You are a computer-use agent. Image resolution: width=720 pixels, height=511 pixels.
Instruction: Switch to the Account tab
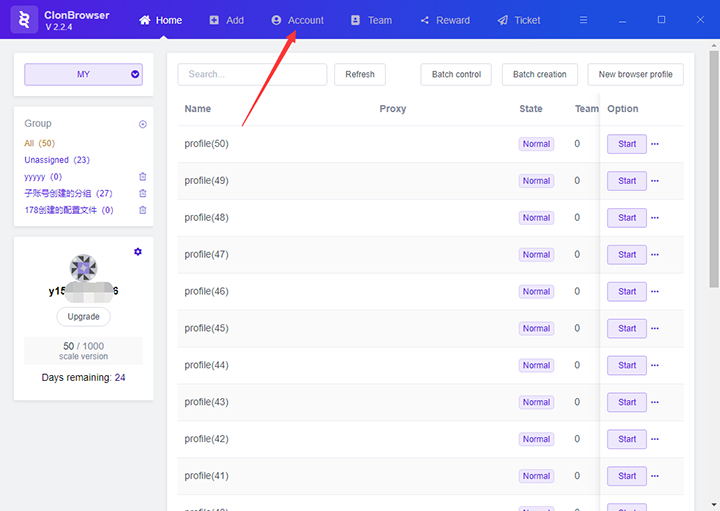(297, 20)
